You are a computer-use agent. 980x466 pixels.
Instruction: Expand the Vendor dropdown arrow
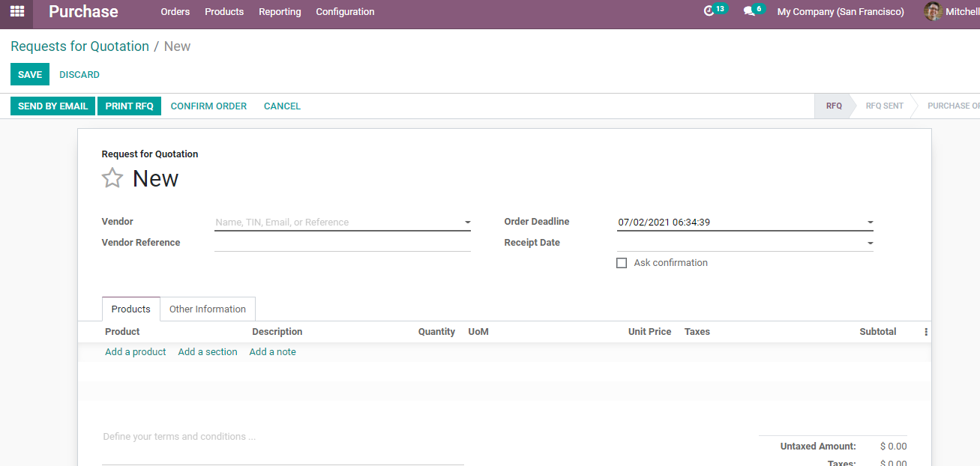coord(467,223)
